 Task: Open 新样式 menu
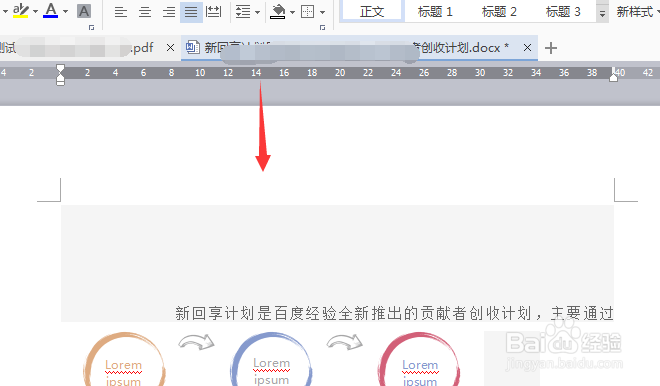click(637, 12)
